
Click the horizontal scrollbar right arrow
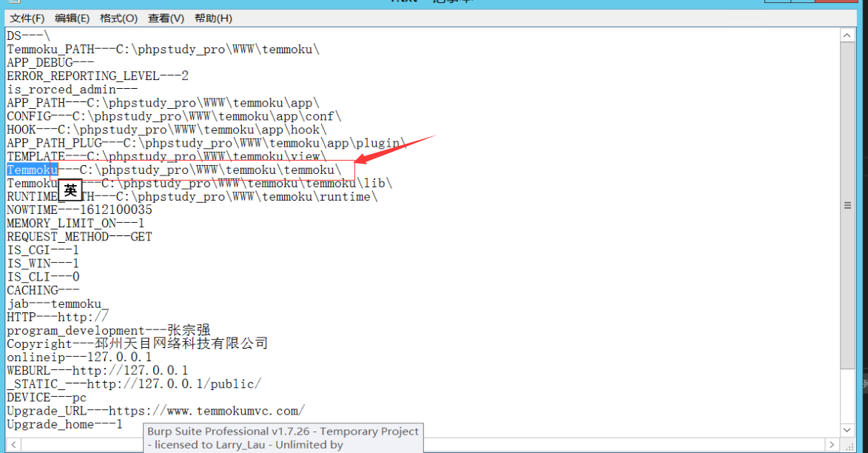point(832,445)
